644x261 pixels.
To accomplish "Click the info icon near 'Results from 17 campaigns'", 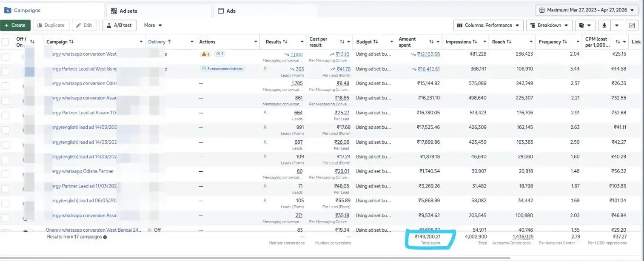I will click(105, 237).
